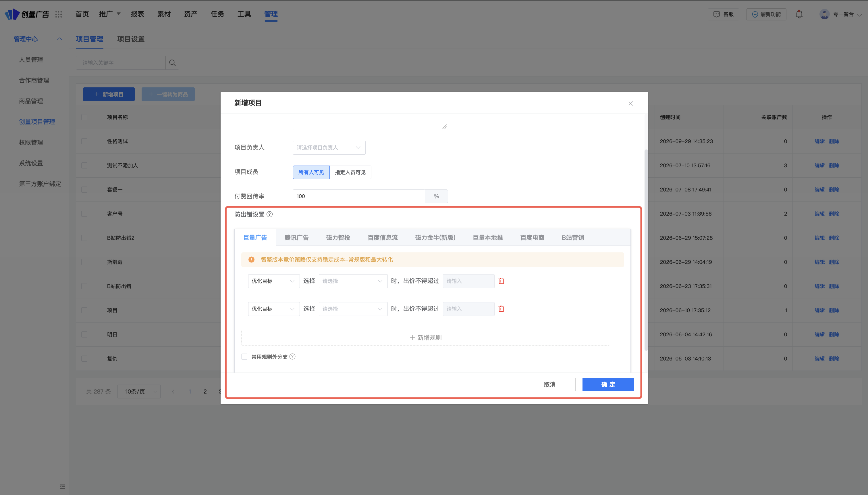
Task: Click the 取消 button
Action: pyautogui.click(x=549, y=384)
